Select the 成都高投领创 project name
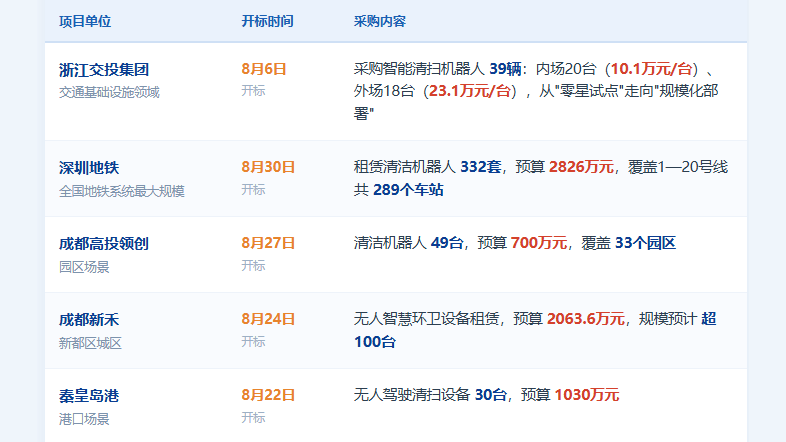786x442 pixels. pos(104,244)
